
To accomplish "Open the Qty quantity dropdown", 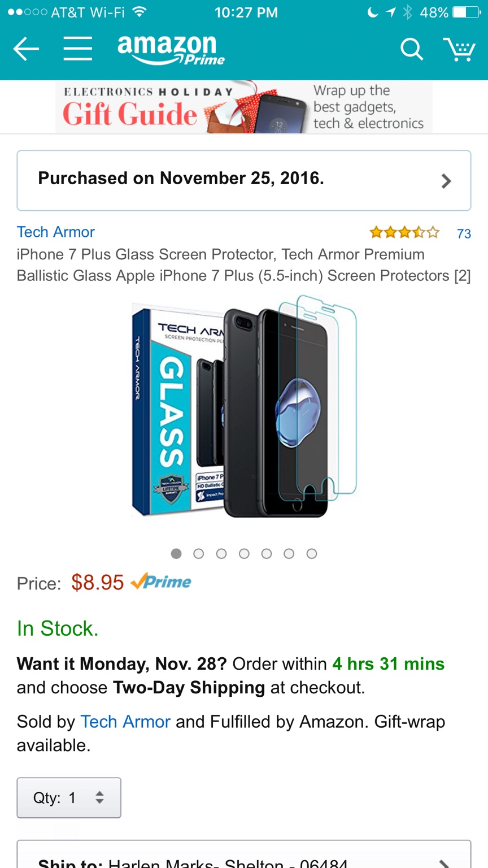I will pos(69,797).
